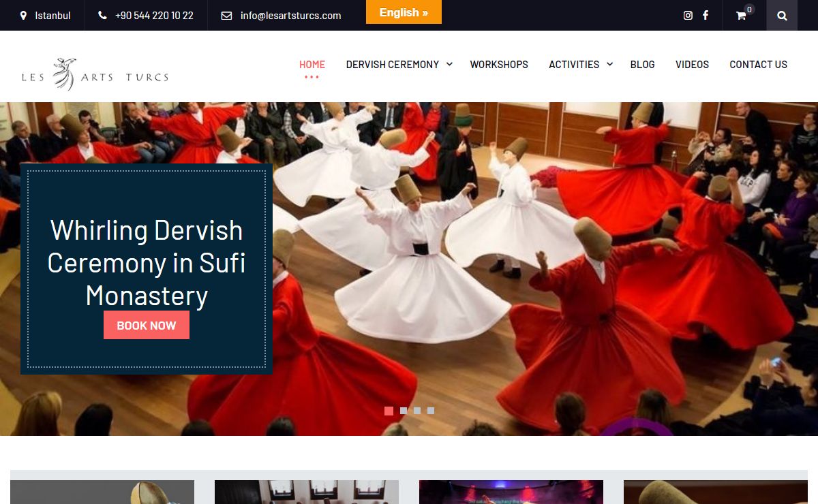Open the Contact Us menu item
The image size is (818, 504).
click(758, 64)
